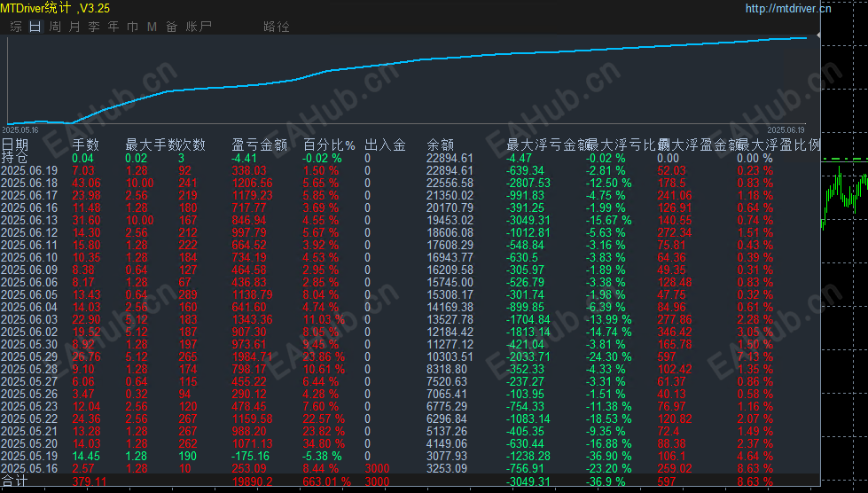Open the 周 weekly statistics tab
Image resolution: width=868 pixels, height=493 pixels.
[55, 27]
